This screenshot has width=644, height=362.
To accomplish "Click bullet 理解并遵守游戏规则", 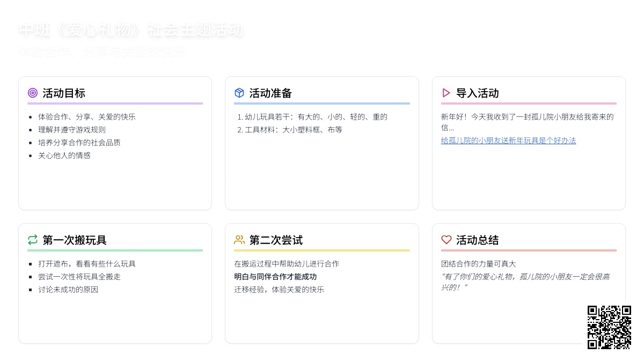I will pyautogui.click(x=72, y=130).
